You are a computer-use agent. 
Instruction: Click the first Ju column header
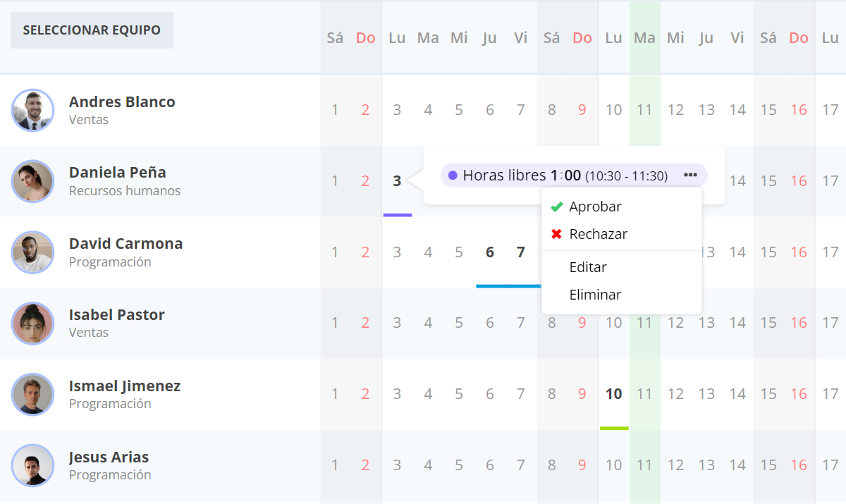[489, 38]
